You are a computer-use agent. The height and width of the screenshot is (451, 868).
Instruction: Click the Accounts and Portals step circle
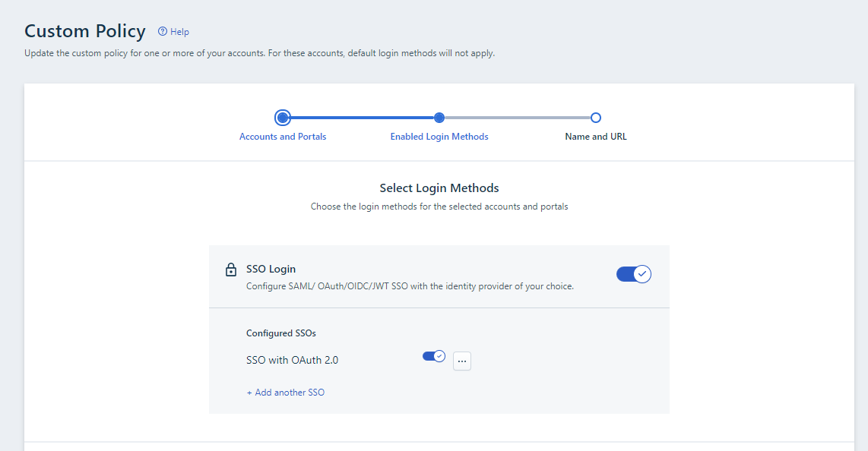[283, 118]
